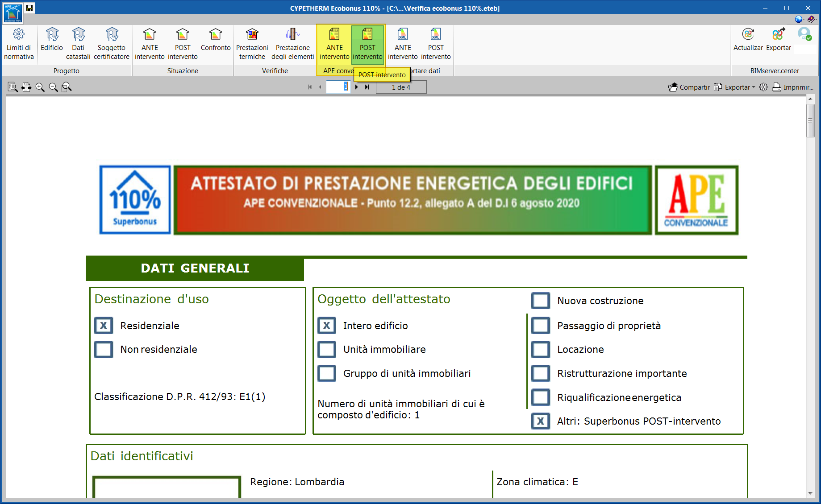Image resolution: width=821 pixels, height=504 pixels.
Task: Click the 110% Superbonus logo
Action: (135, 200)
